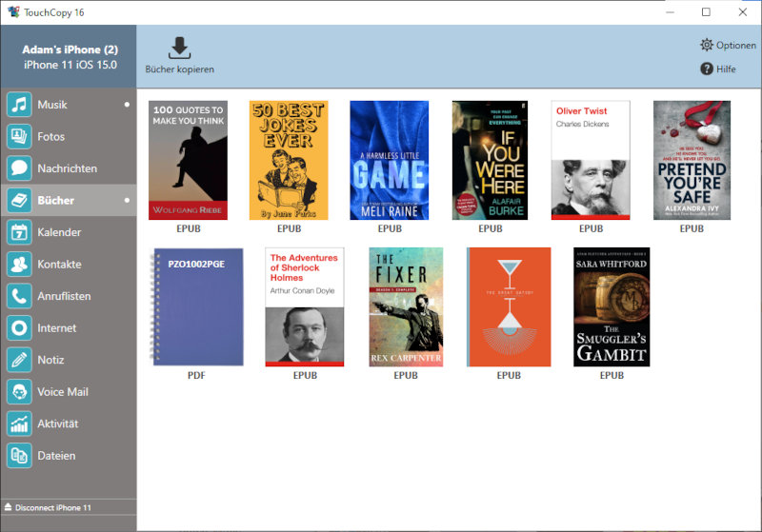762x532 pixels.
Task: Select the orange Great Gatsby cover
Action: [509, 306]
